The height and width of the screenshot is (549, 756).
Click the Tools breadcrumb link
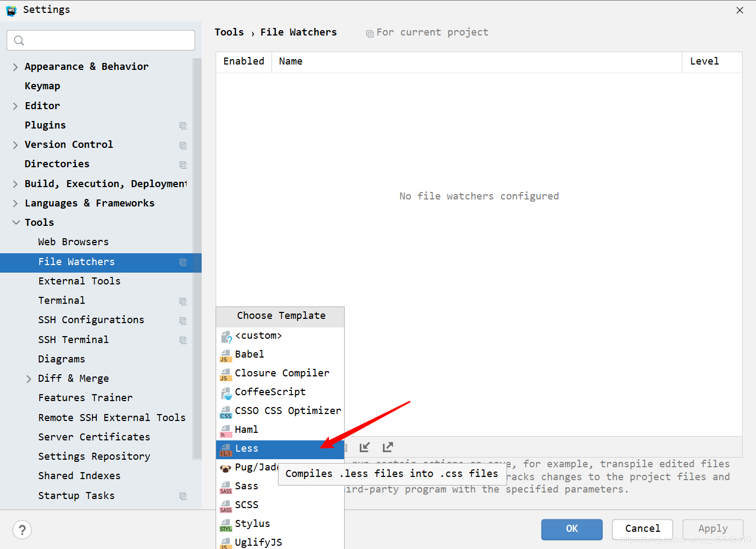click(229, 32)
